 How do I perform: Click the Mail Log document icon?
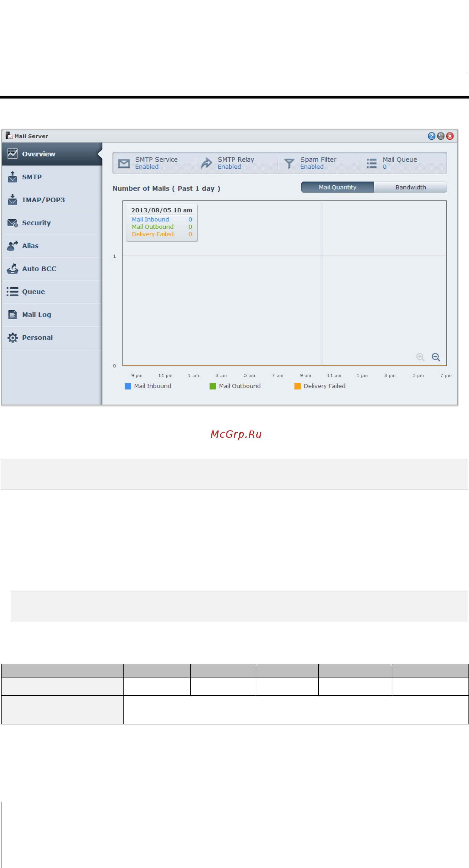[12, 314]
